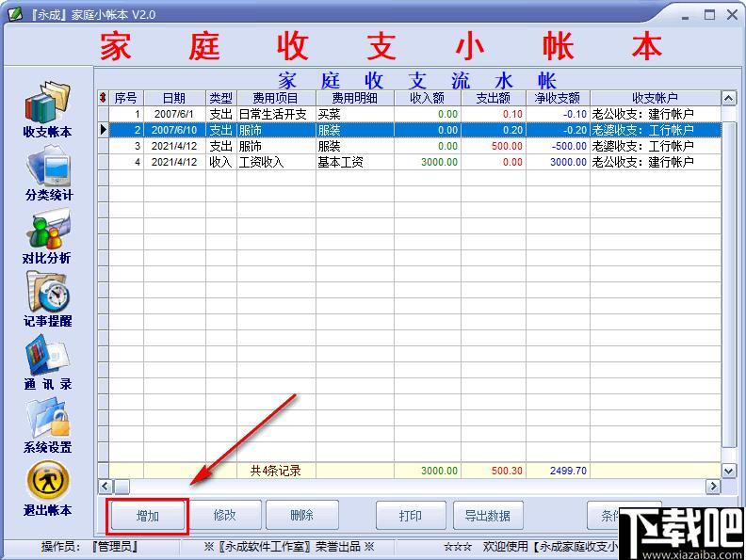The width and height of the screenshot is (746, 560).
Task: Click the horizontal scrollbar left arrow
Action: (x=105, y=487)
